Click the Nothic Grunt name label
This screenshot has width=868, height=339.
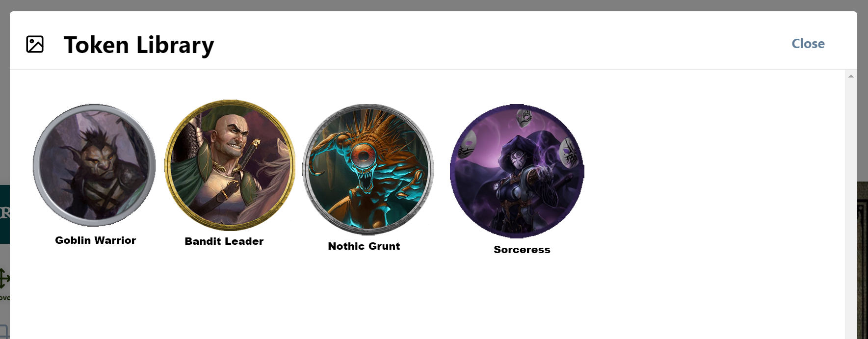(x=364, y=246)
